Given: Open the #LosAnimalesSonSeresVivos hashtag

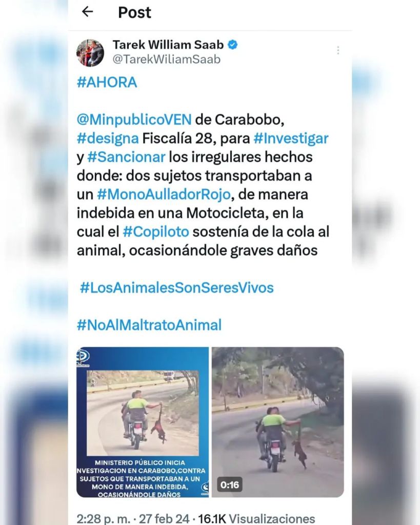Looking at the screenshot, I should tap(177, 288).
